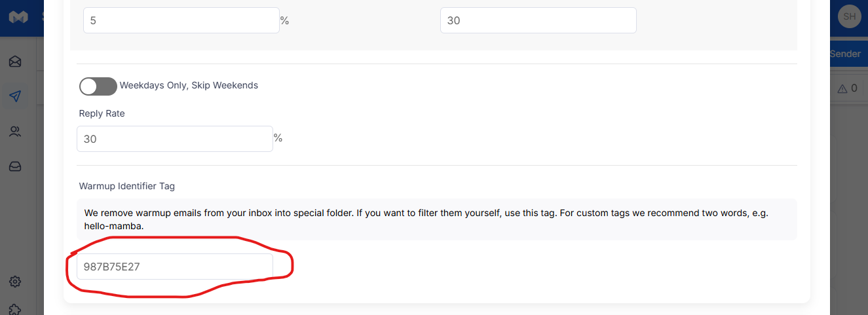Image resolution: width=868 pixels, height=315 pixels.
Task: Click the blue Sender button
Action: pyautogui.click(x=845, y=54)
